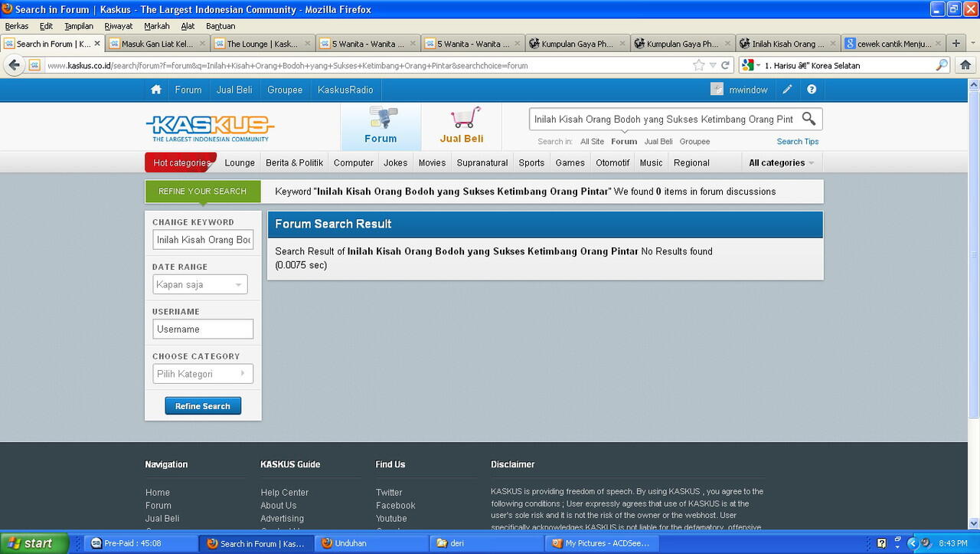Select the Groupee search scope

click(x=694, y=142)
